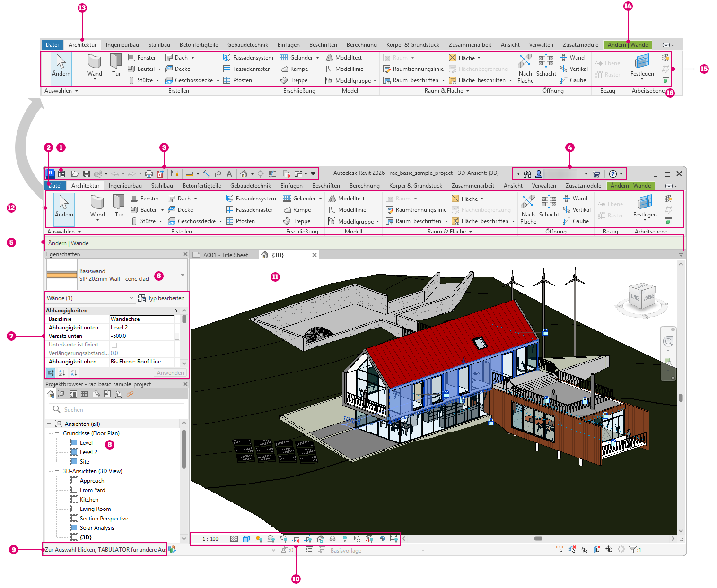Click the vertical scrollbar thumb of the 3D view
This screenshot has width=717, height=588.
(681, 398)
